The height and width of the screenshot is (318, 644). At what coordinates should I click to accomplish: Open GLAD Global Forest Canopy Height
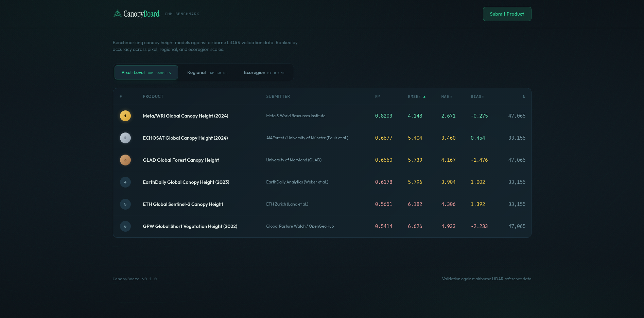(181, 160)
